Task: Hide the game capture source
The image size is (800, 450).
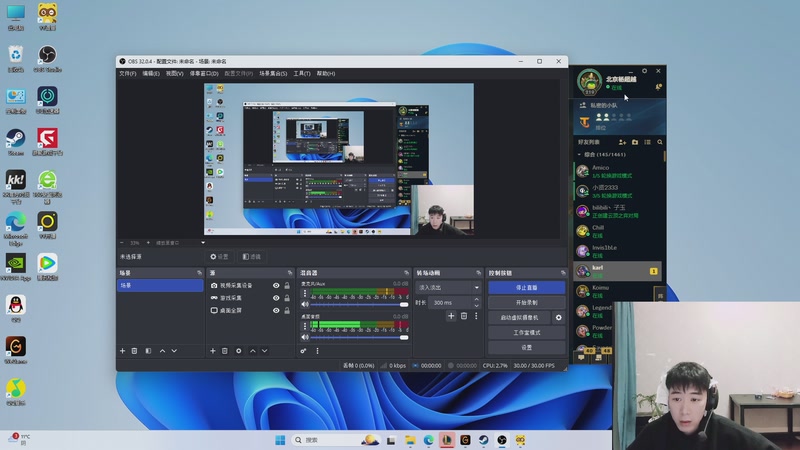Action: 276,298
